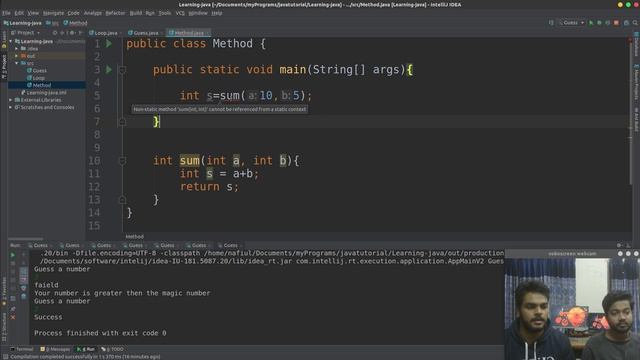Image resolution: width=640 pixels, height=360 pixels.
Task: Expand External Libraries node
Action: pyautogui.click(x=11, y=100)
